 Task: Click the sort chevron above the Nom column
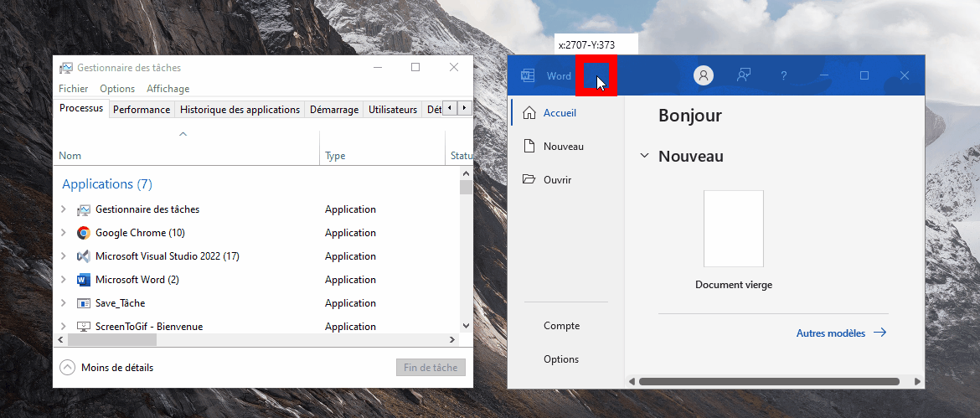[183, 134]
